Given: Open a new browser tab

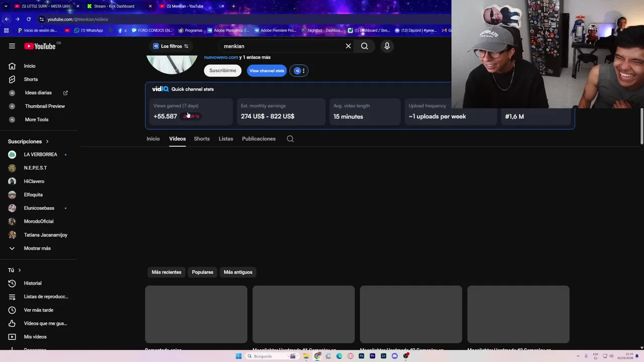Looking at the screenshot, I should tap(233, 6).
